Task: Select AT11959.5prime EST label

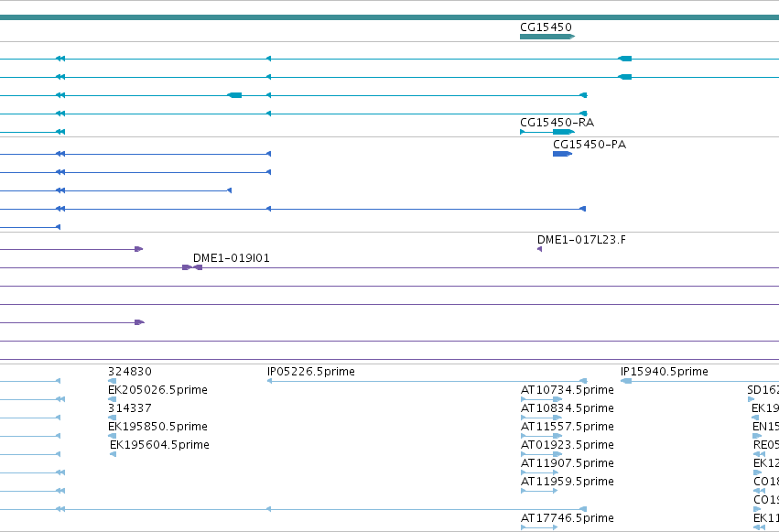Action: [567, 482]
